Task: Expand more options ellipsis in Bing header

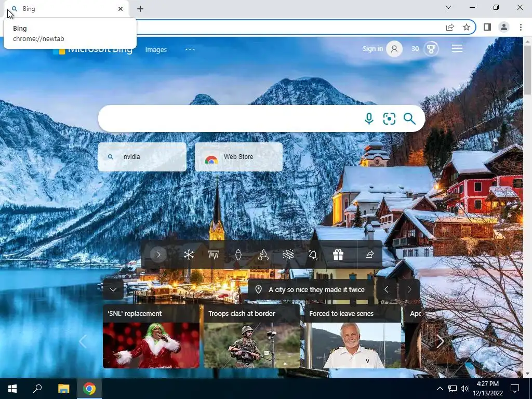Action: (190, 49)
